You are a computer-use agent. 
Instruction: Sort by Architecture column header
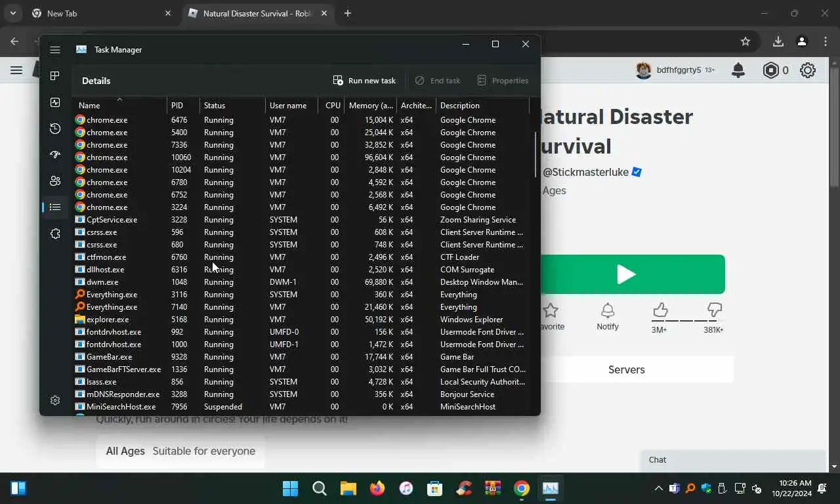416,105
